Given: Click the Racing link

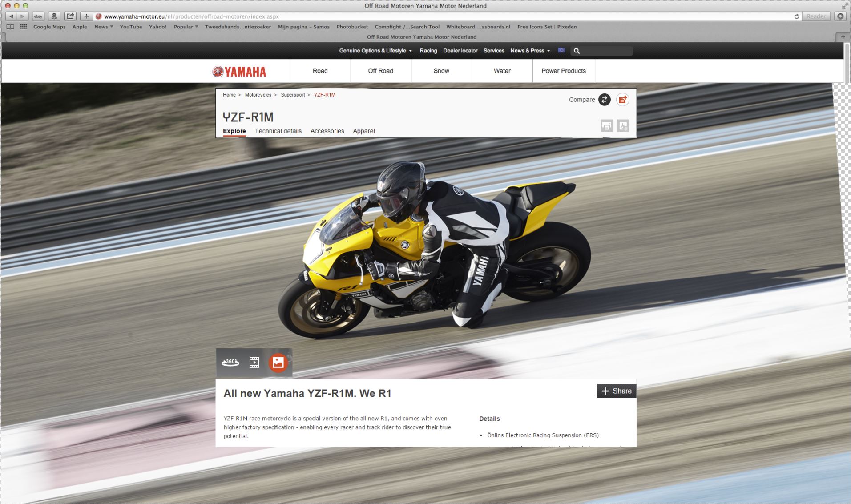Looking at the screenshot, I should coord(428,51).
